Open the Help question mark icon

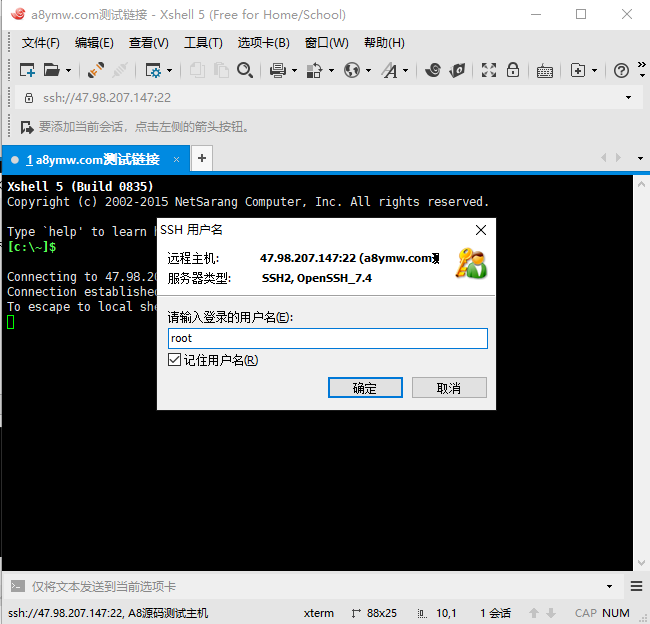tap(621, 70)
